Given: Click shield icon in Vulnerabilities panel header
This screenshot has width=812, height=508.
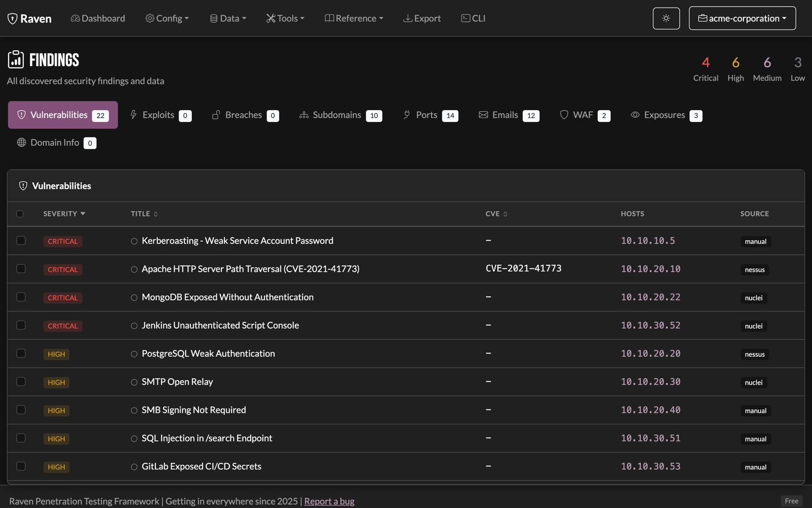Looking at the screenshot, I should coord(23,186).
